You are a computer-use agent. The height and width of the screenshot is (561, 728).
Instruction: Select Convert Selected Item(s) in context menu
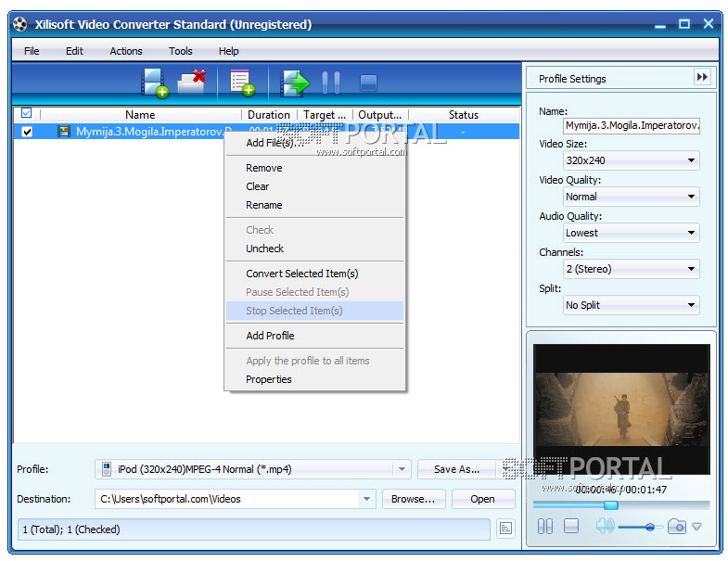[x=314, y=274]
